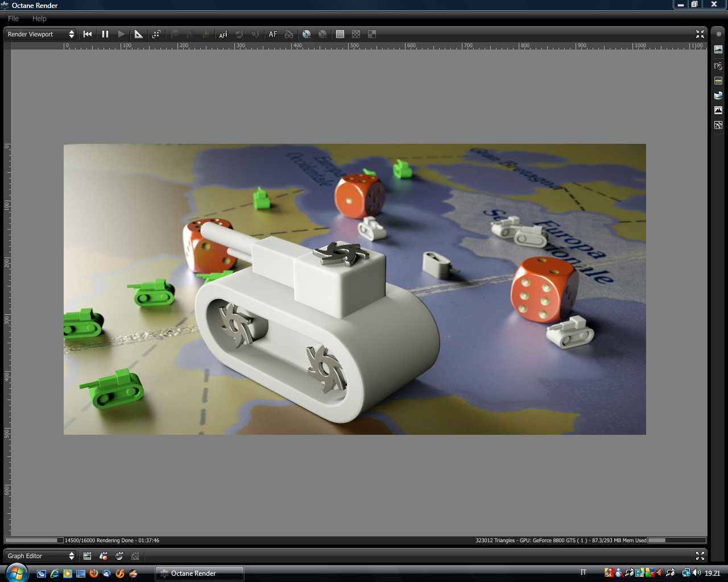Viewport: 728px width, 582px height.
Task: Launch Windows Media Player from quick launch
Action: pyautogui.click(x=68, y=573)
